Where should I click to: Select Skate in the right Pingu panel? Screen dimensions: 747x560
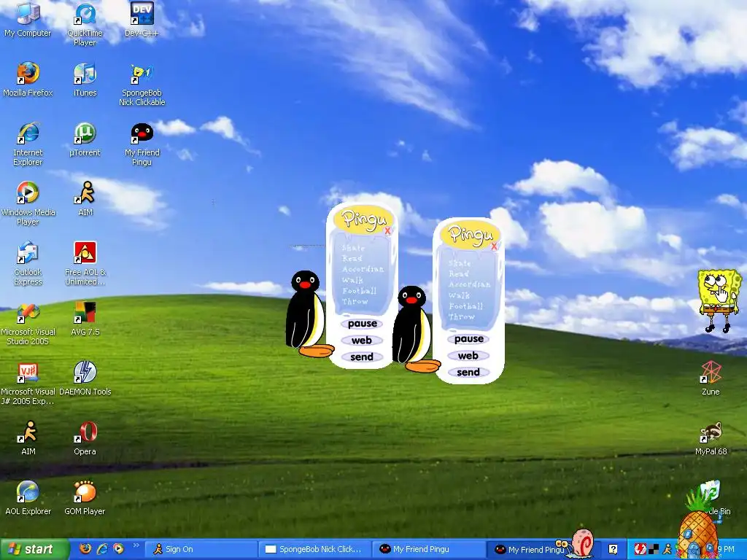coord(460,263)
